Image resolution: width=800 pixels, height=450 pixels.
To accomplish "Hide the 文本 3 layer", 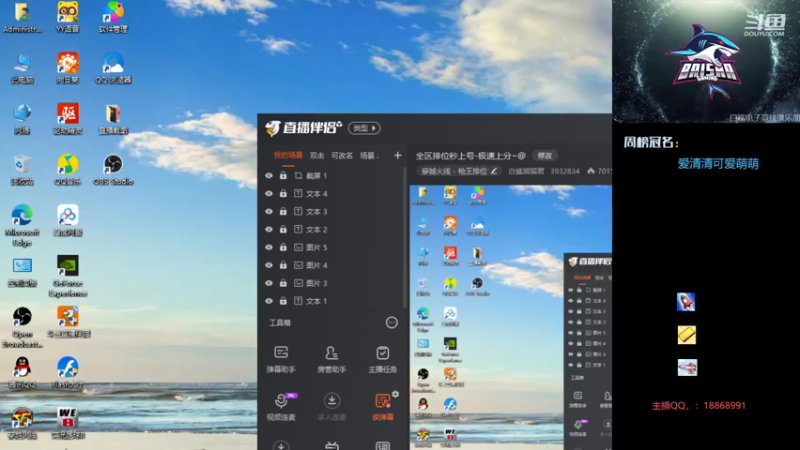I will click(269, 211).
